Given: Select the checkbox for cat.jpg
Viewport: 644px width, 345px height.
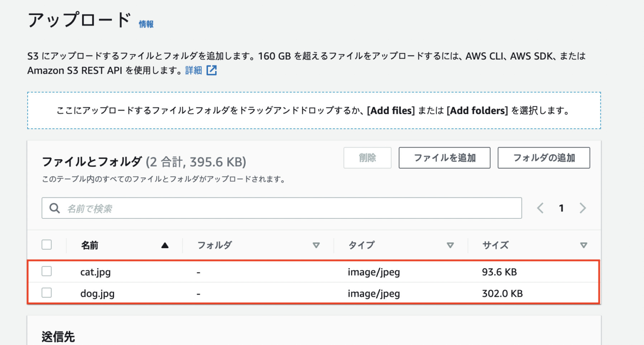Looking at the screenshot, I should [47, 271].
